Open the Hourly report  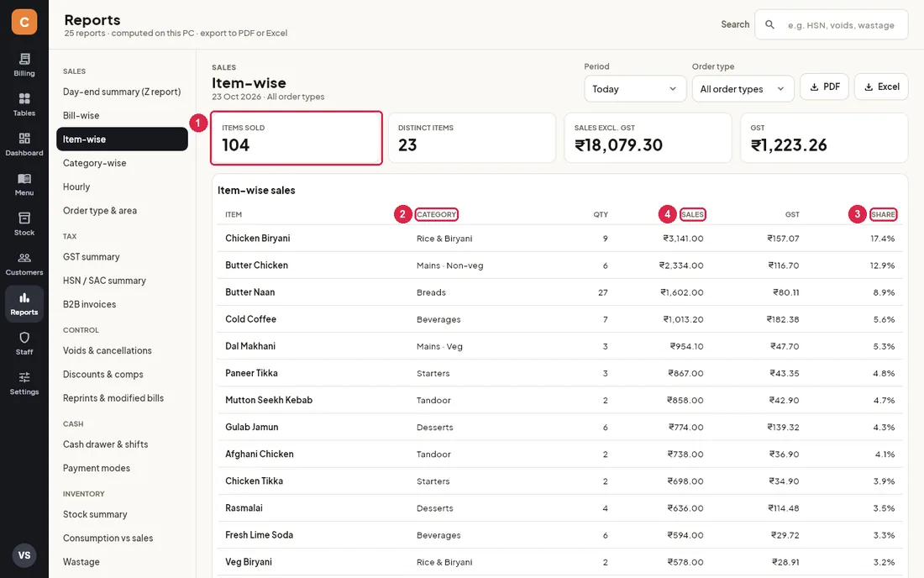pyautogui.click(x=122, y=187)
